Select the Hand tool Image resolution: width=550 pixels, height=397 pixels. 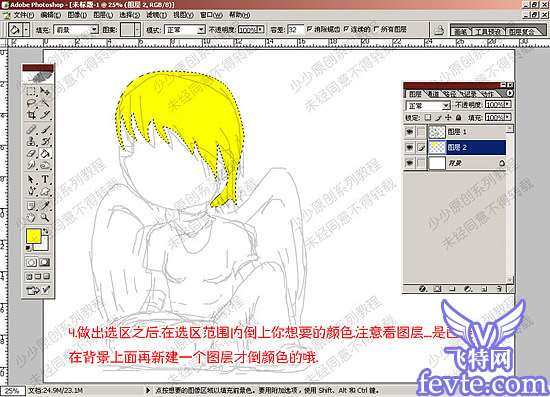pyautogui.click(x=32, y=218)
